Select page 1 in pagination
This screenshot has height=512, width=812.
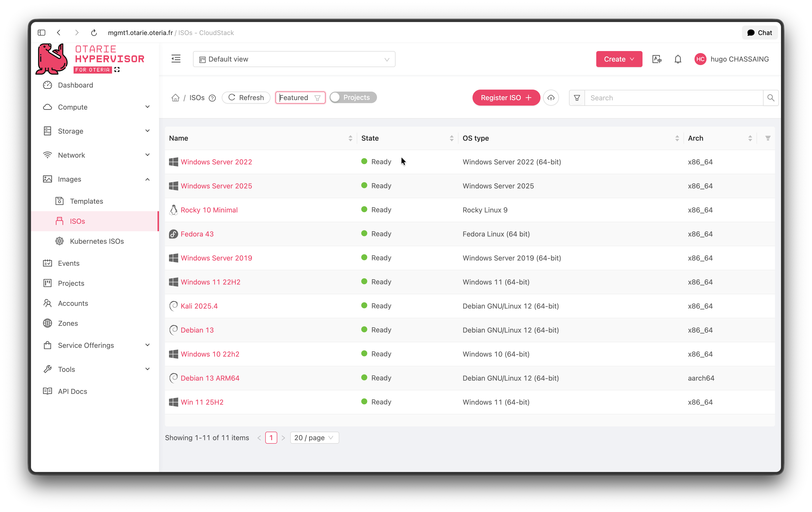pos(271,437)
